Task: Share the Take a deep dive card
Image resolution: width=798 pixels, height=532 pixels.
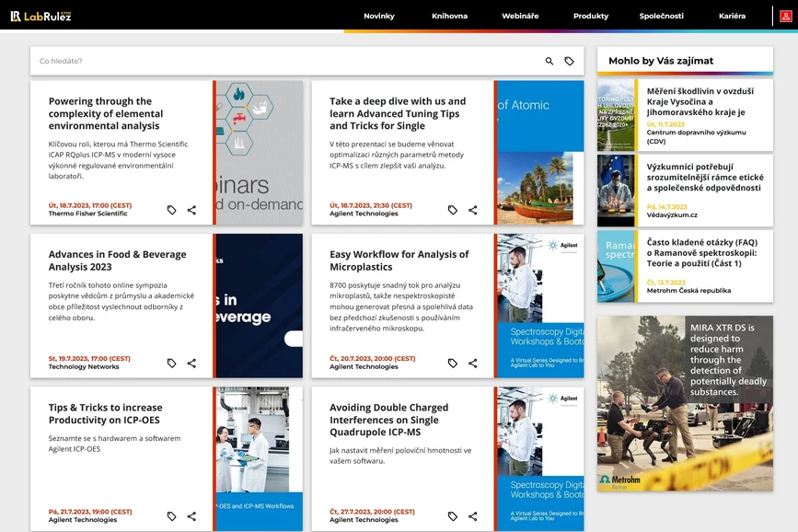Action: tap(473, 210)
